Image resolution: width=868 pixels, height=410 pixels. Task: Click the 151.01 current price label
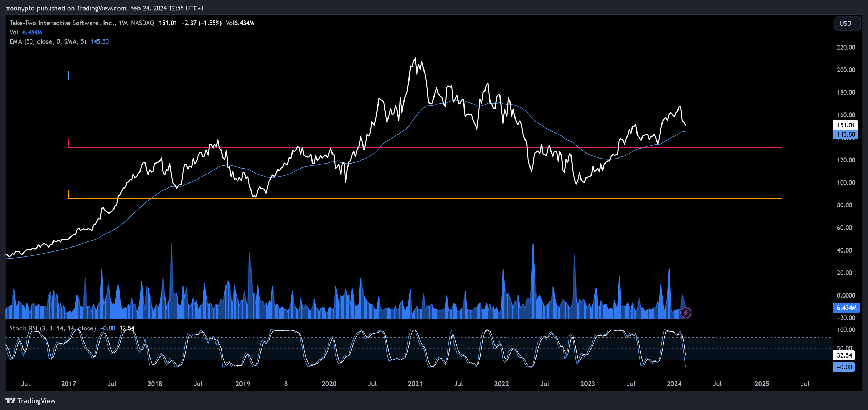coord(845,125)
